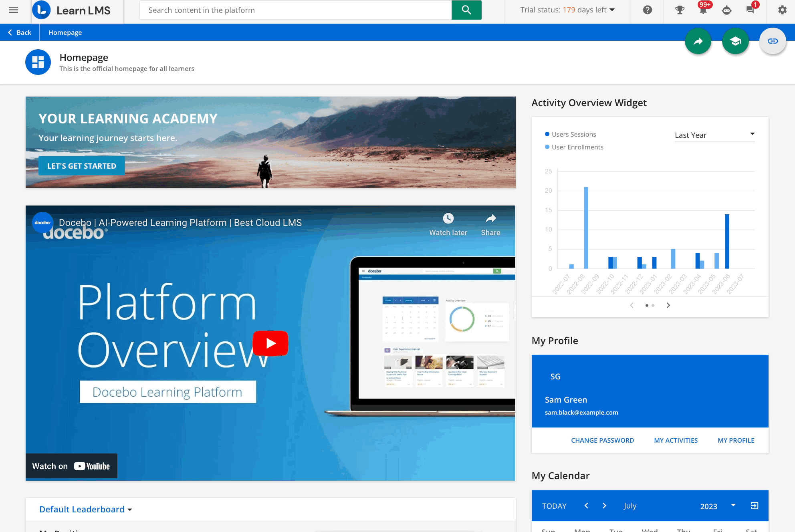Click the Sam Green name text

point(566,400)
